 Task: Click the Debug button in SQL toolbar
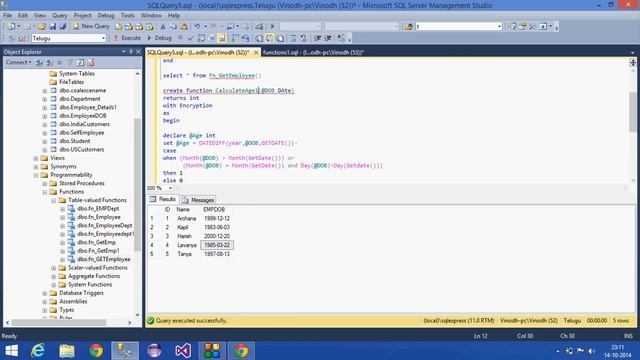click(x=159, y=38)
